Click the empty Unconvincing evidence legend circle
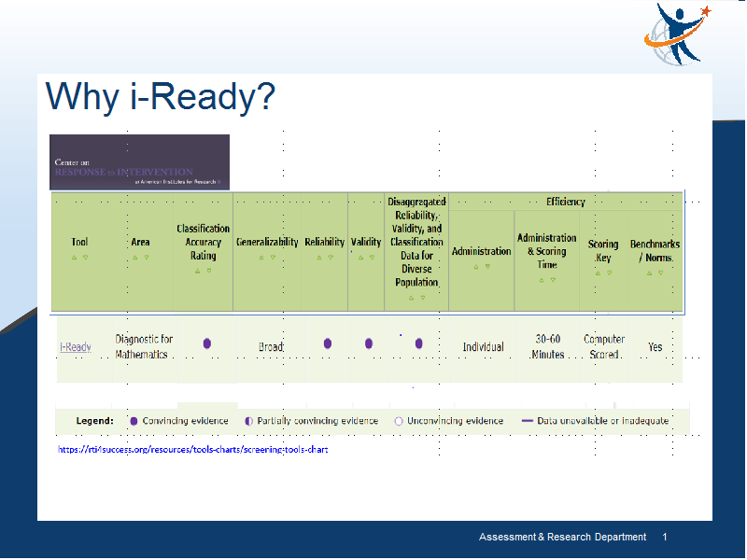 pyautogui.click(x=399, y=422)
